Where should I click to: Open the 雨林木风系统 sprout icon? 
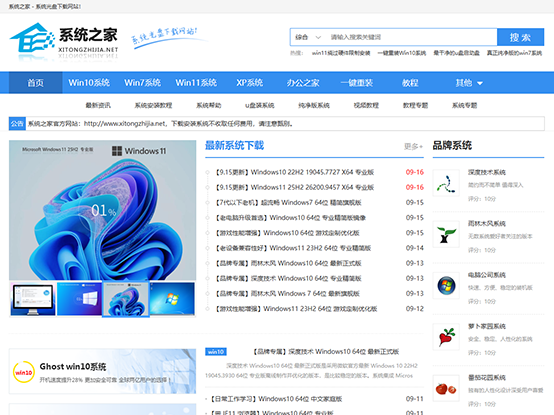pyautogui.click(x=446, y=234)
